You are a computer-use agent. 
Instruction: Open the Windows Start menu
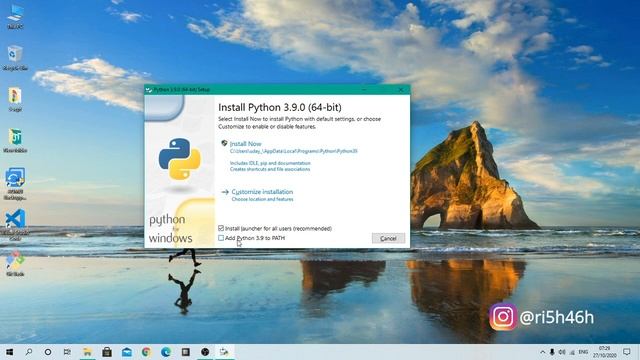[9, 352]
